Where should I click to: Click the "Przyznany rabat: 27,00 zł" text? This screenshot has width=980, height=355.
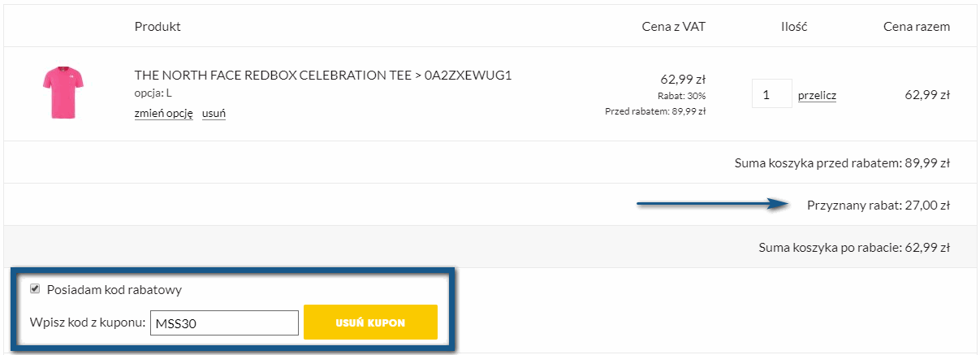click(879, 205)
